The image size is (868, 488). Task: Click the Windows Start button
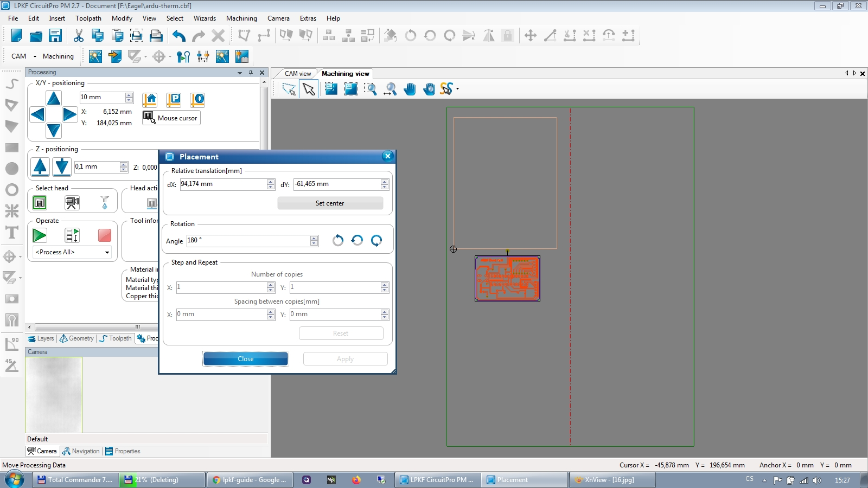coord(14,480)
